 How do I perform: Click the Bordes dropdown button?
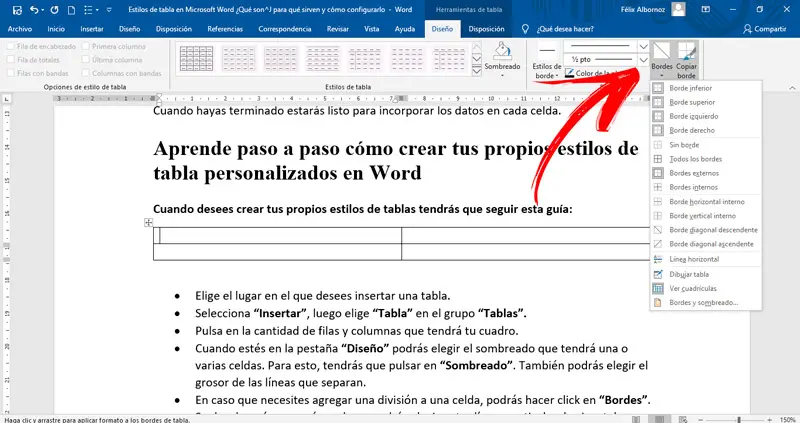(662, 61)
